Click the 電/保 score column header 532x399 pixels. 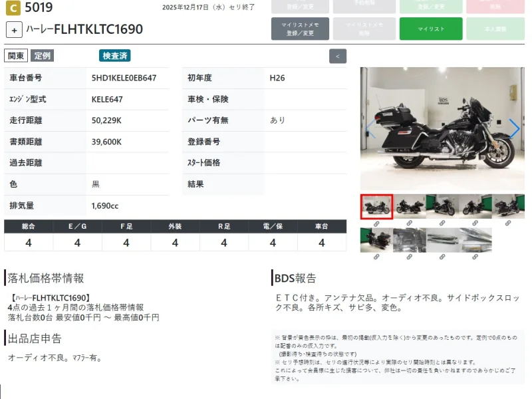coord(273,226)
